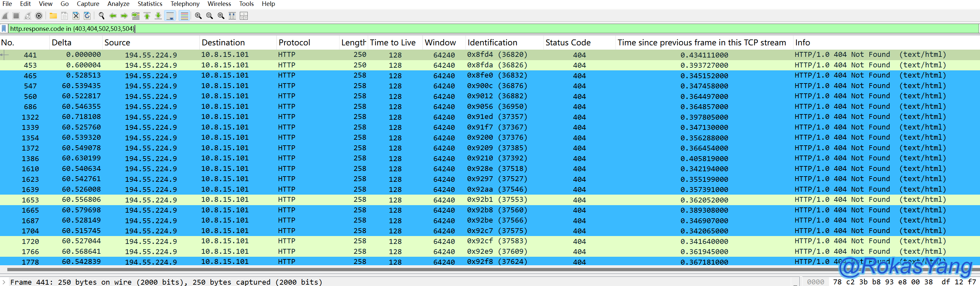The width and height of the screenshot is (980, 286).
Task: Open the Analyze menu
Action: (118, 4)
